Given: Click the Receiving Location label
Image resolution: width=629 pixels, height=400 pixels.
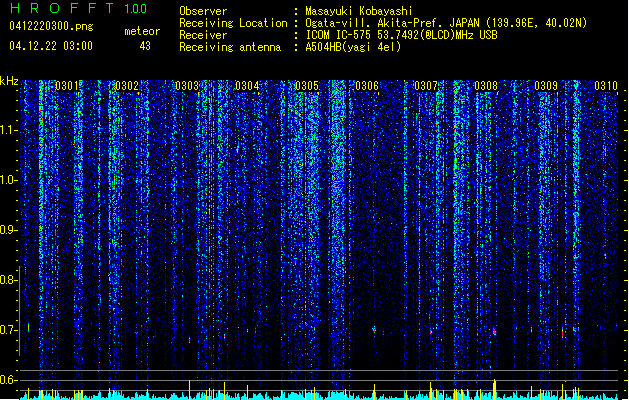Looking at the screenshot, I should pos(233,23).
